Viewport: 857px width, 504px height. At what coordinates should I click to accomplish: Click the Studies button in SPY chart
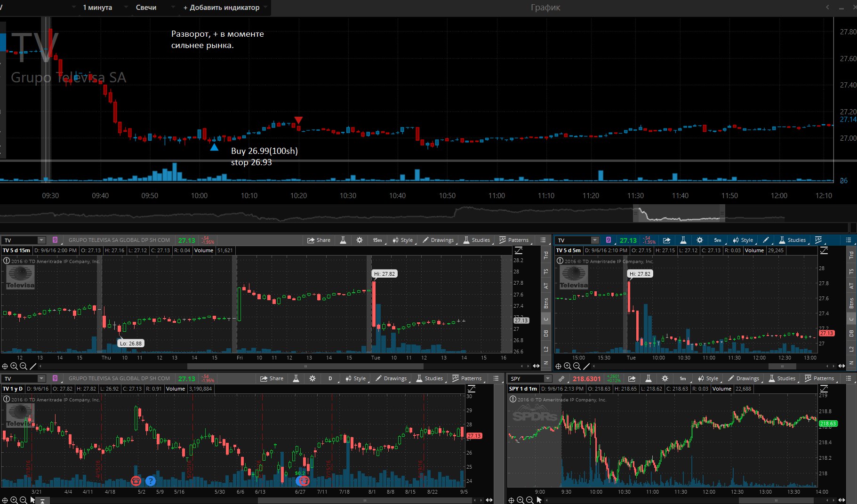(782, 378)
